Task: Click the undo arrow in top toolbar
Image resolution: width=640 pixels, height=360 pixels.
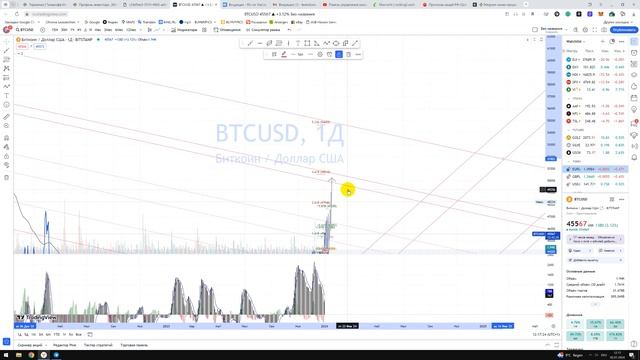Action: [x=289, y=30]
